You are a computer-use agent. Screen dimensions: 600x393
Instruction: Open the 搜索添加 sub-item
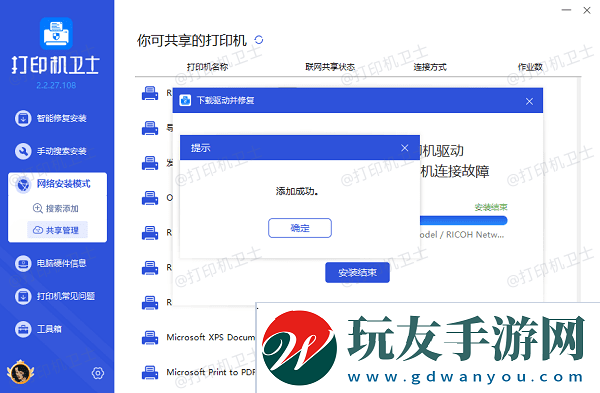click(56, 208)
